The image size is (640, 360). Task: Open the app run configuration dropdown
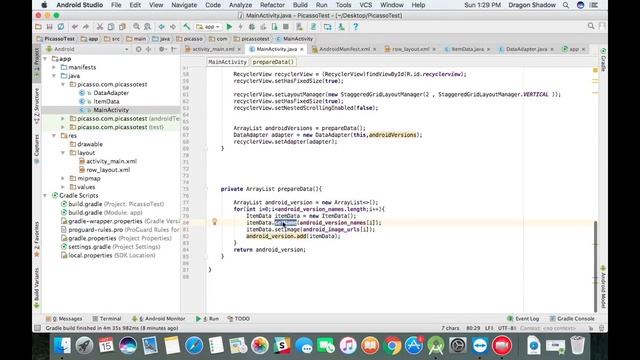pos(208,27)
